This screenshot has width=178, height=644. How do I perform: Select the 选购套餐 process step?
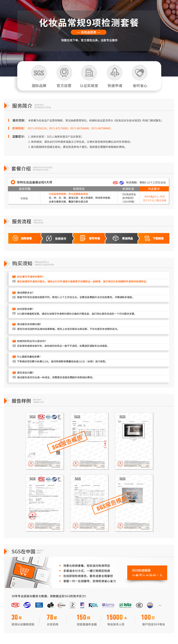25,238
